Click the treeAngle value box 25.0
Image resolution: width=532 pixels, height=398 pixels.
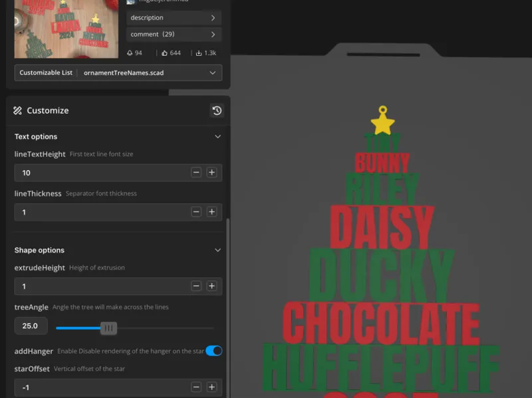31,326
